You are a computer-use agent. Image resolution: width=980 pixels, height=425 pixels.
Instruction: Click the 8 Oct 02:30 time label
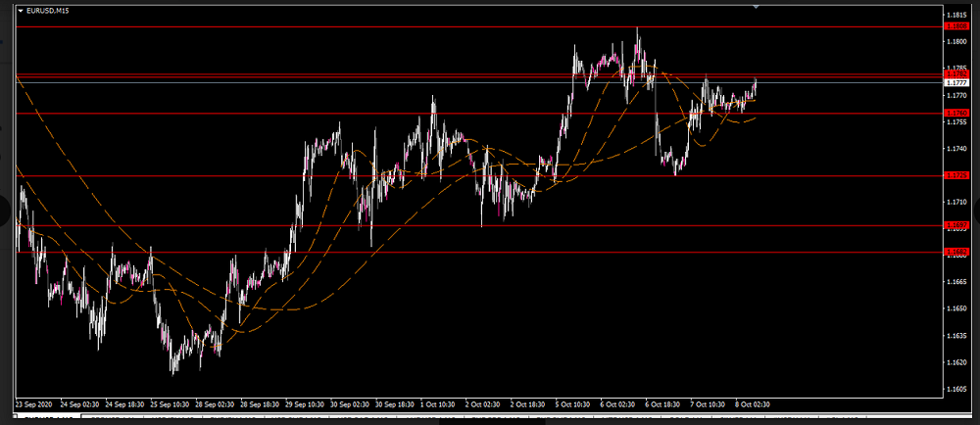point(753,402)
